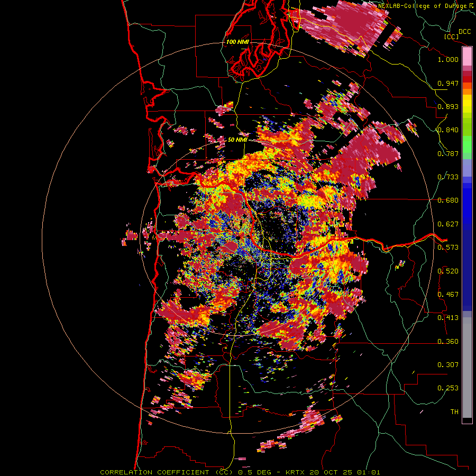The height and width of the screenshot is (476, 476).
Task: Select the 0.787 scale value
Action: [x=448, y=153]
